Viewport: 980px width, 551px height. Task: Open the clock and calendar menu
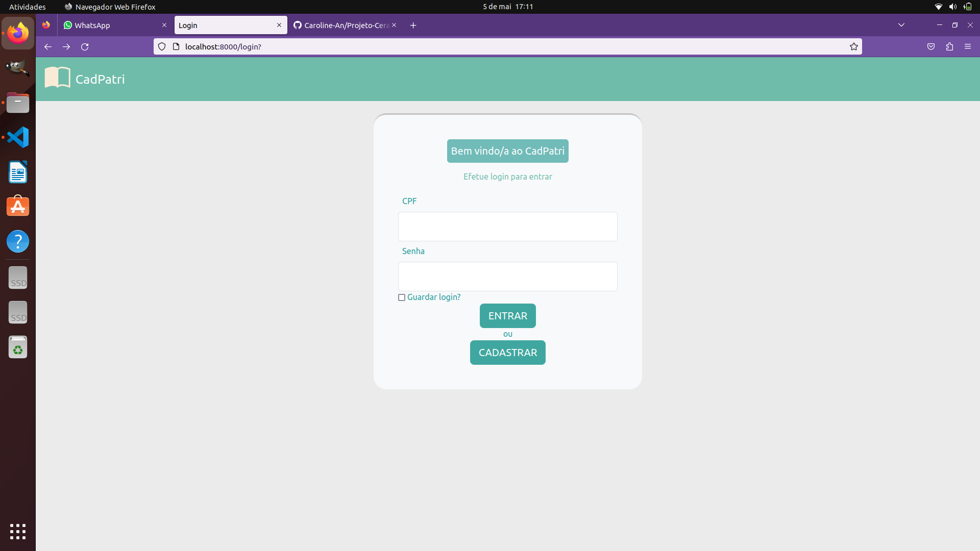click(508, 7)
